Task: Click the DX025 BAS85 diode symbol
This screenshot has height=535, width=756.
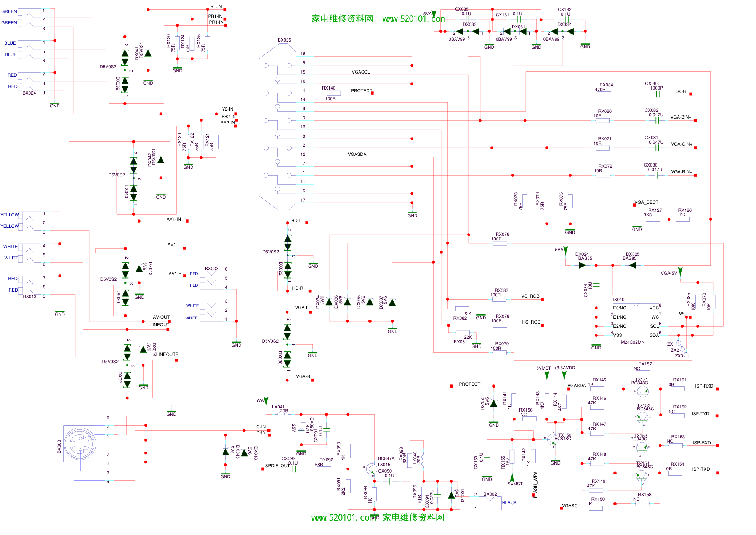Action: (633, 265)
